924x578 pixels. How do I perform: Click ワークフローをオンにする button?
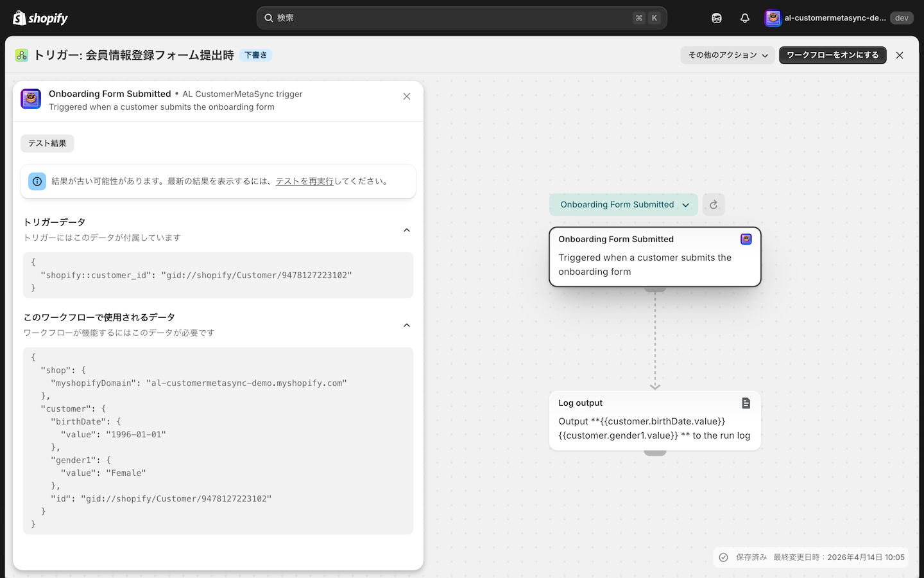(833, 55)
